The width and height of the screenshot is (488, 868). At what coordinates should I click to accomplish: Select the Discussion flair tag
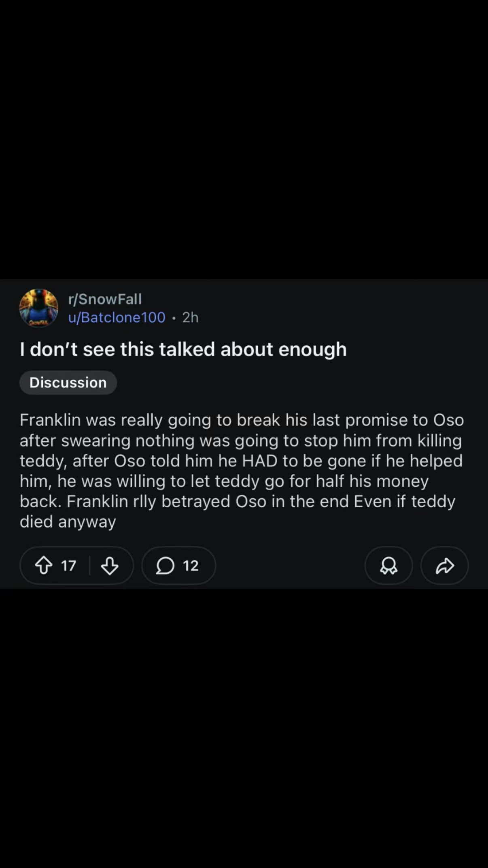click(68, 383)
